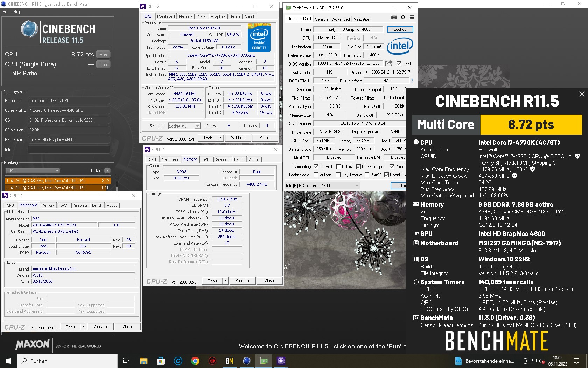Open File Explorer from the taskbar
The width and height of the screenshot is (588, 368).
143,361
